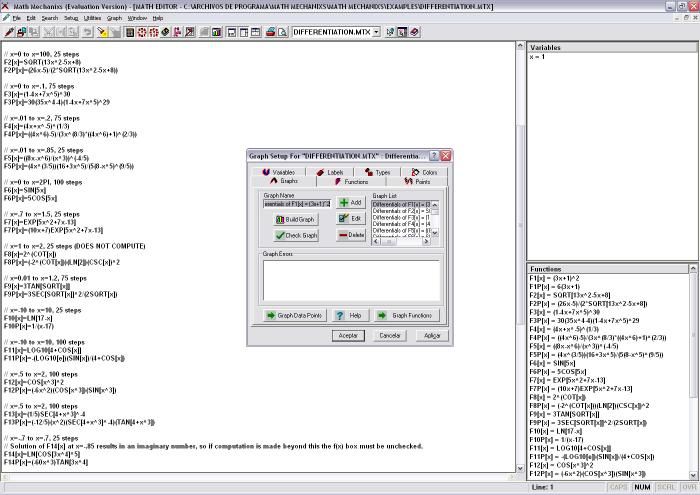Click 'x = 1' in Variables panel
700x495 pixels.
pyautogui.click(x=537, y=57)
